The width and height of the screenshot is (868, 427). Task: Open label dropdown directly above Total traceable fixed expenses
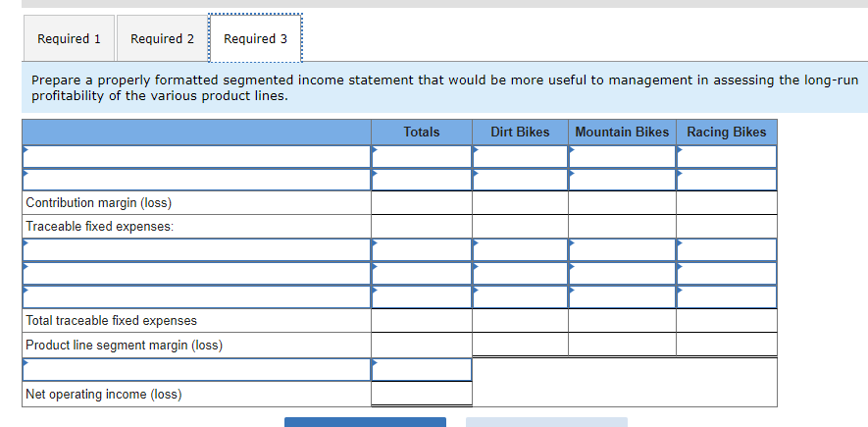click(x=196, y=296)
